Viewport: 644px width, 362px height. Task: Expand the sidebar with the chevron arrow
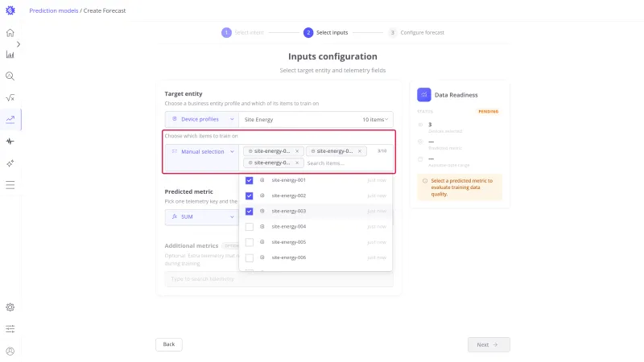[18, 44]
